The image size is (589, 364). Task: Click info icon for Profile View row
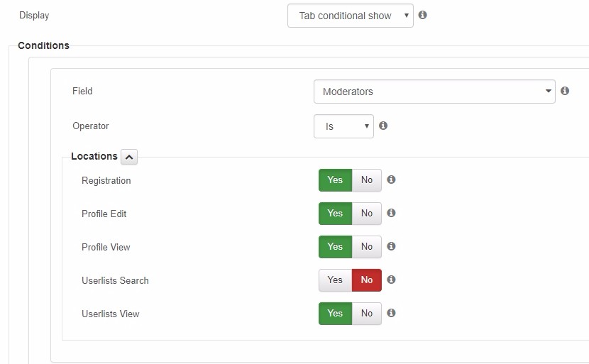391,246
